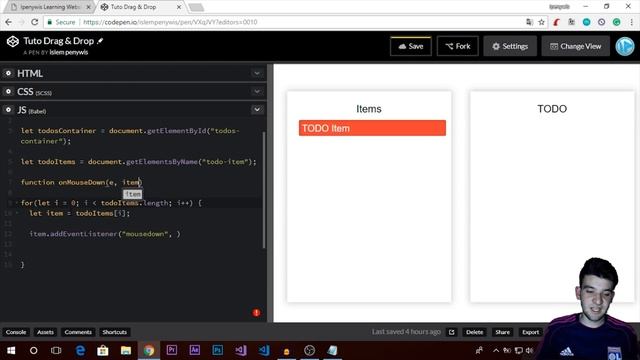The width and height of the screenshot is (640, 360).
Task: Open Visual Studio Code from the taskbar
Action: [x=264, y=350]
